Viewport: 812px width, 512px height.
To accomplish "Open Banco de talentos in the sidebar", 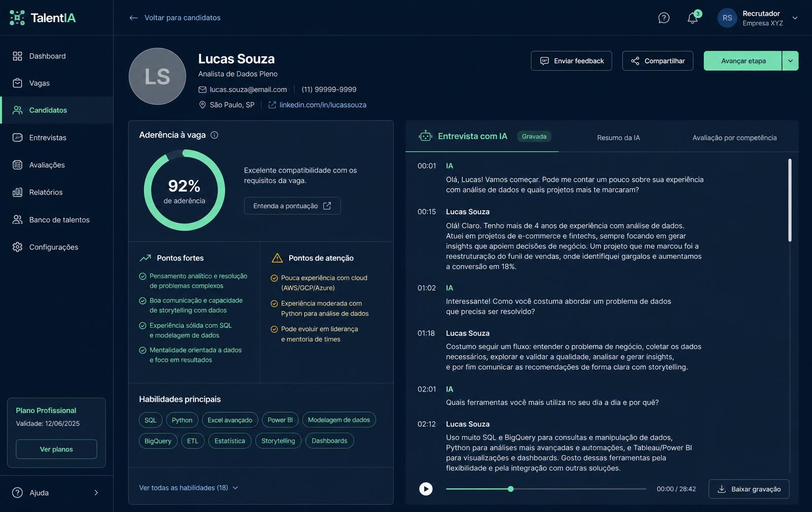I will 57,219.
